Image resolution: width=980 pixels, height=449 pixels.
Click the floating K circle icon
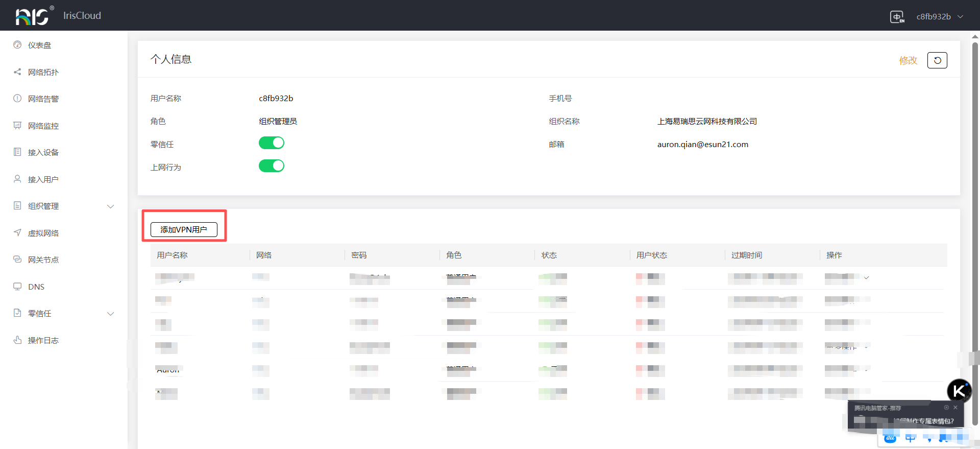[x=959, y=391]
